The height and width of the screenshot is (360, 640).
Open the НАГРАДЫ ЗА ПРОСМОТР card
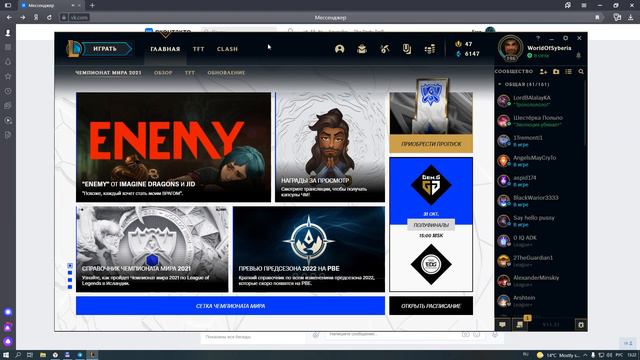pos(330,147)
